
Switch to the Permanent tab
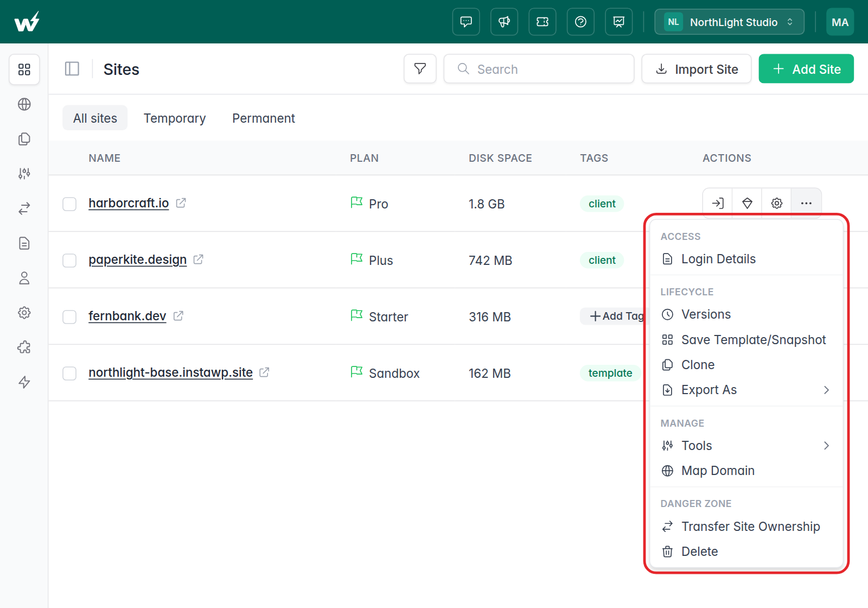click(x=264, y=118)
